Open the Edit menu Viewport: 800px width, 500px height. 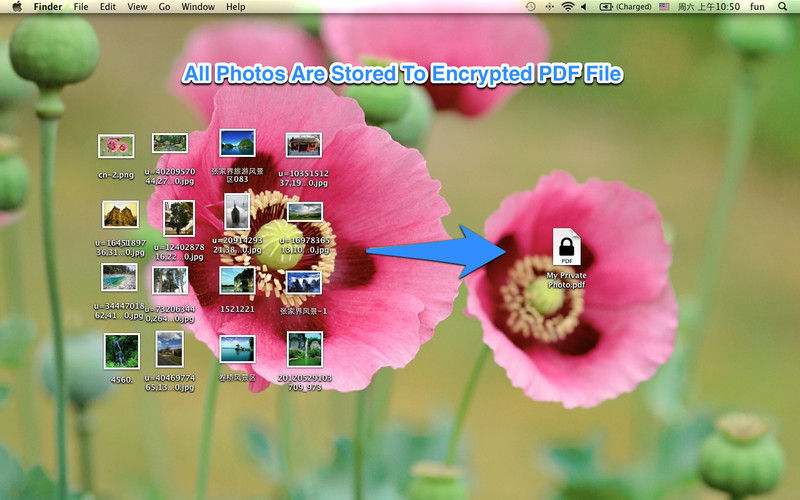pos(108,7)
